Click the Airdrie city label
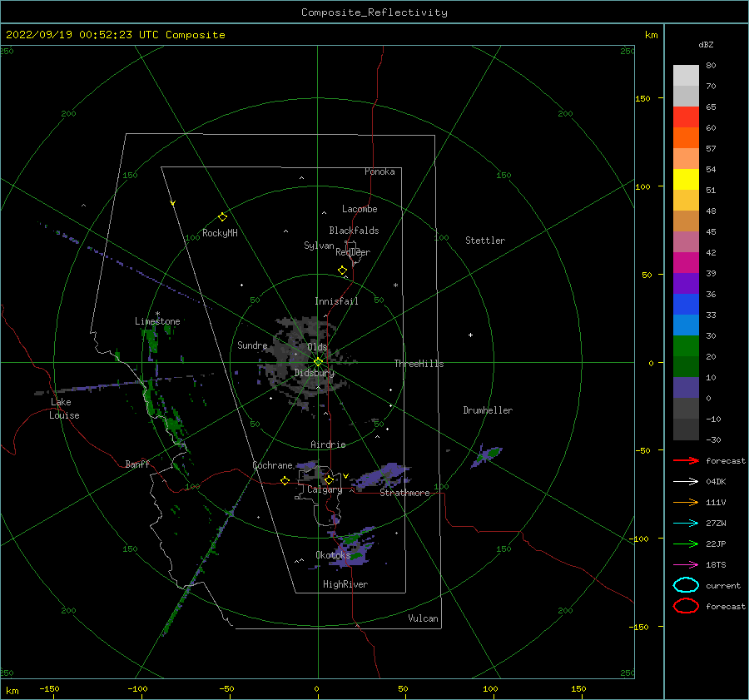The width and height of the screenshot is (749, 700). click(328, 444)
